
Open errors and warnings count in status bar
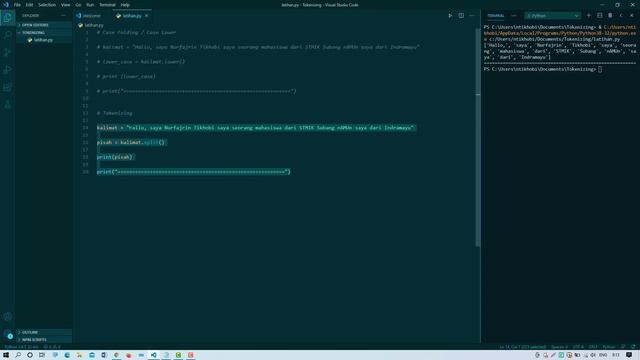tap(52, 347)
